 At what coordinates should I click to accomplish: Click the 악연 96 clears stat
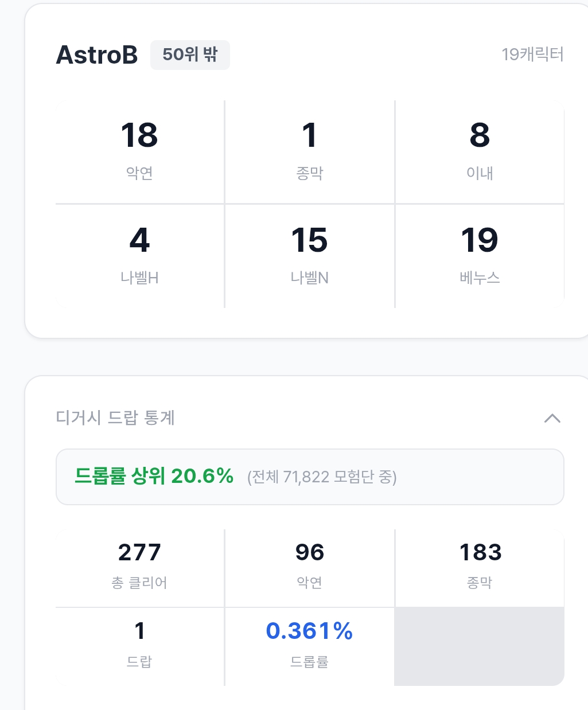(x=309, y=565)
